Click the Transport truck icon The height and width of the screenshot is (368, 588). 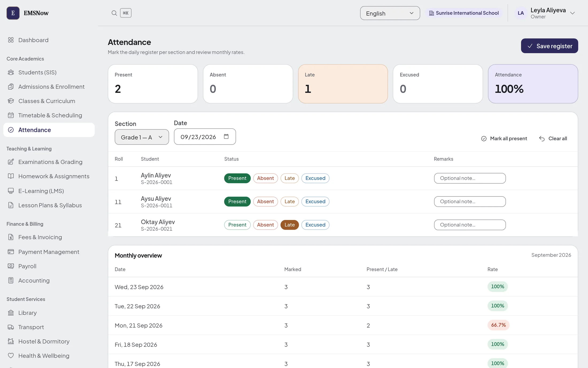[x=11, y=327]
